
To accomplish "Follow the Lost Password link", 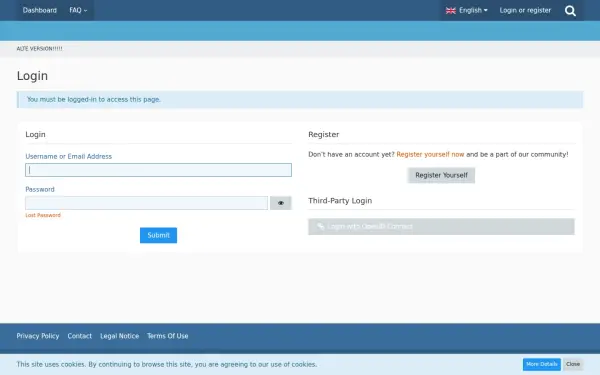I will pyautogui.click(x=43, y=215).
